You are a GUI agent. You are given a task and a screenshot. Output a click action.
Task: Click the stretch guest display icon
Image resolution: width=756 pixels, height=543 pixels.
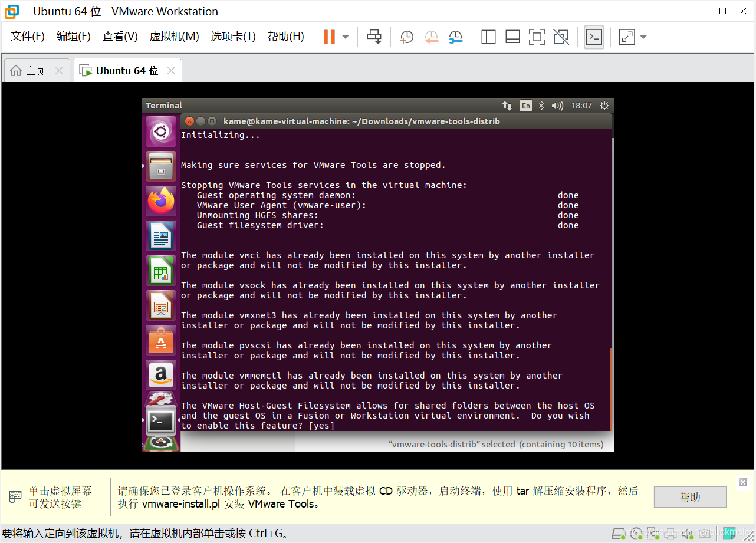pyautogui.click(x=627, y=37)
